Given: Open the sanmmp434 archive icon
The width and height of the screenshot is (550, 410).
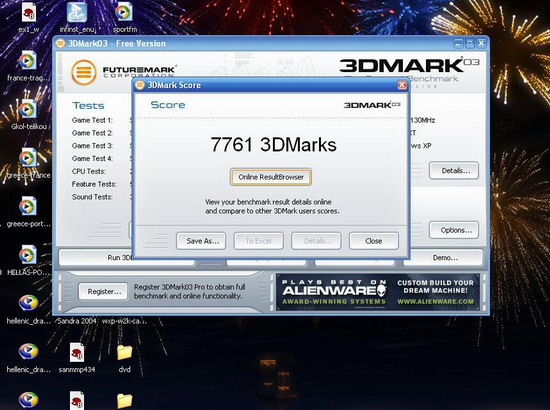Looking at the screenshot, I should pos(76,352).
